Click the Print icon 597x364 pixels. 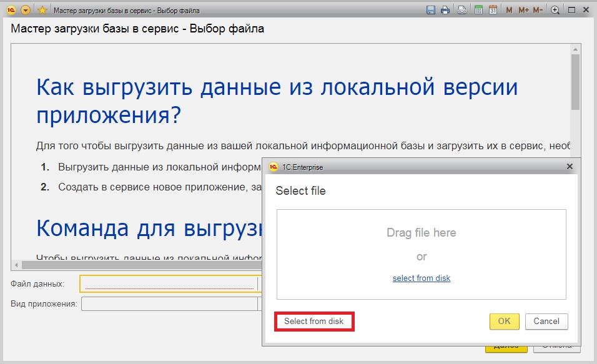click(445, 10)
